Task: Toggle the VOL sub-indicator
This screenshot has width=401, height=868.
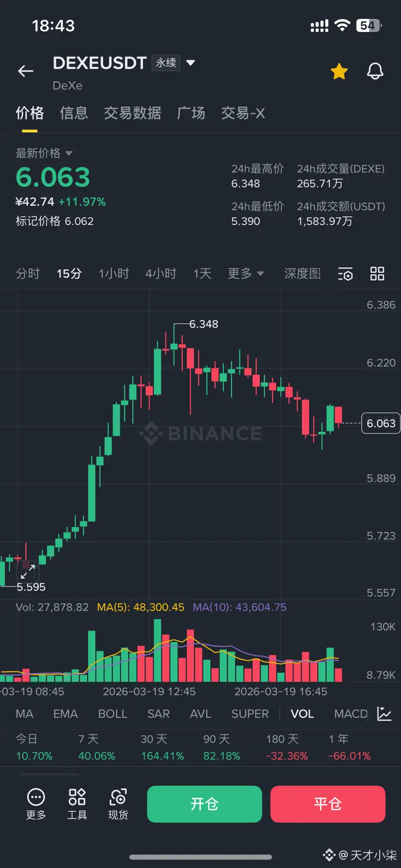Action: pos(302,713)
